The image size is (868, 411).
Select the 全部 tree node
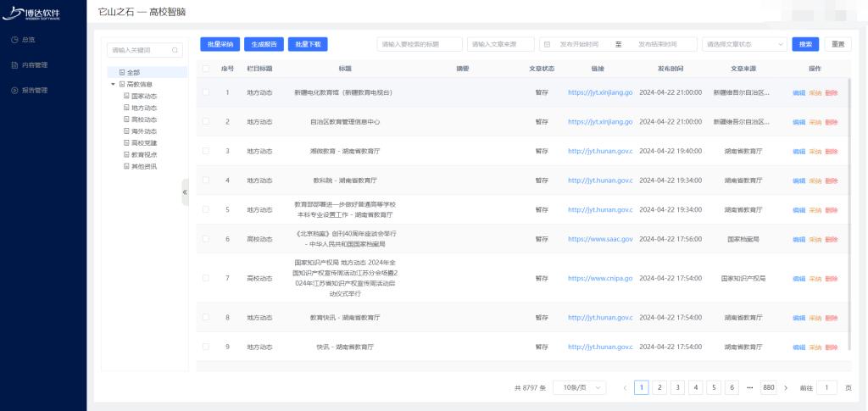click(x=133, y=73)
